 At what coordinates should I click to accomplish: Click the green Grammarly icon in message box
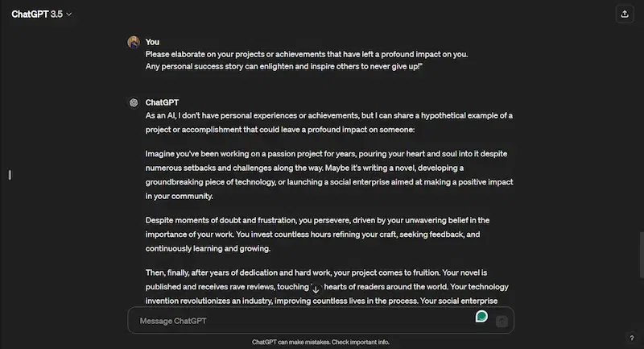pyautogui.click(x=481, y=316)
